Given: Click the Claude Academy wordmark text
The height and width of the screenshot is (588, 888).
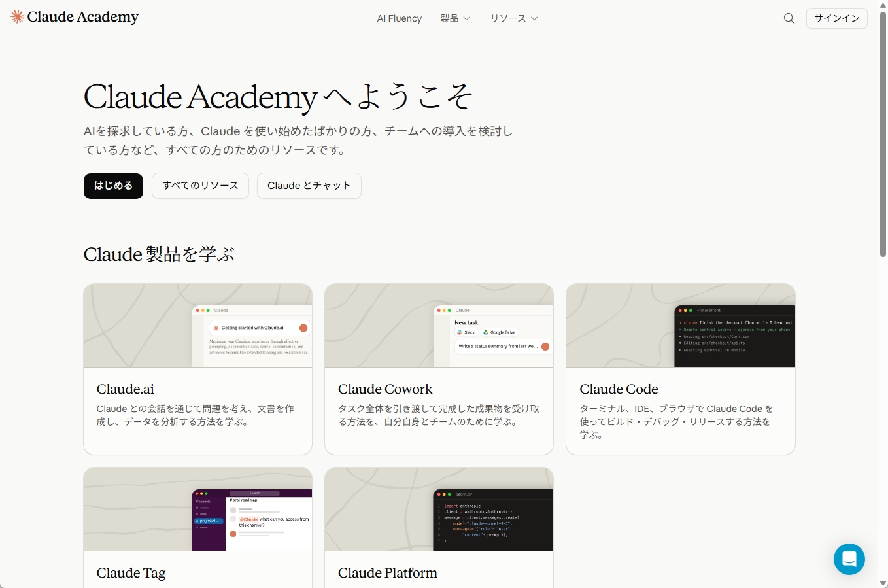Looking at the screenshot, I should pyautogui.click(x=83, y=17).
